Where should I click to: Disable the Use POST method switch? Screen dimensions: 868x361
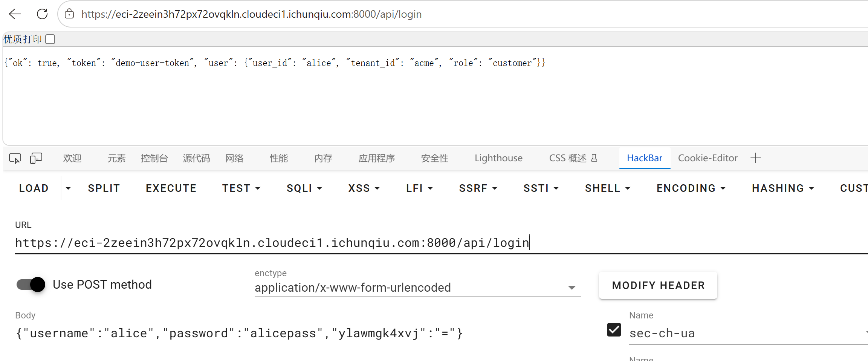31,285
